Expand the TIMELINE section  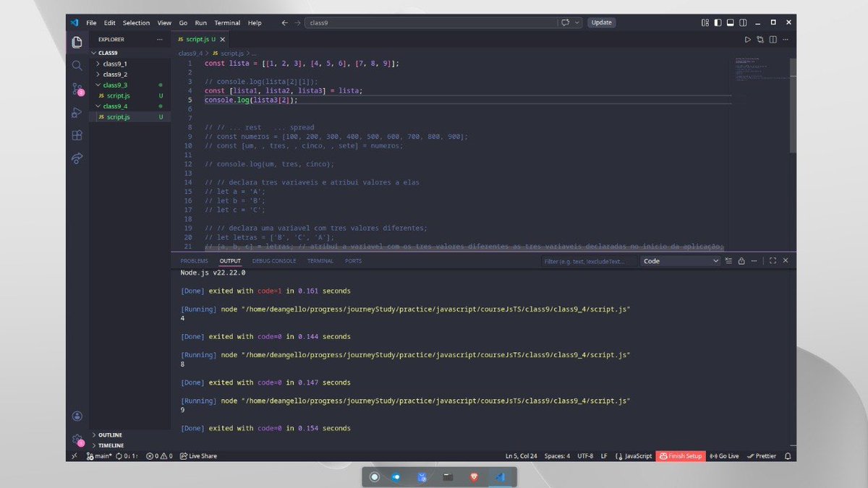129,445
